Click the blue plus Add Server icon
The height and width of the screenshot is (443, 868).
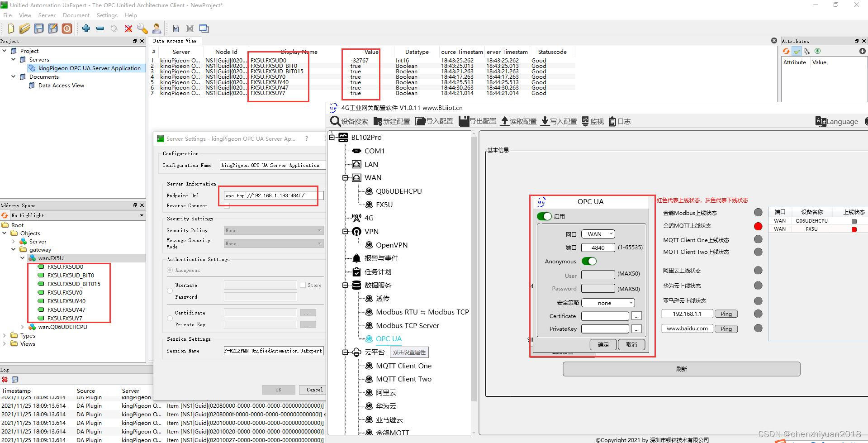(86, 29)
